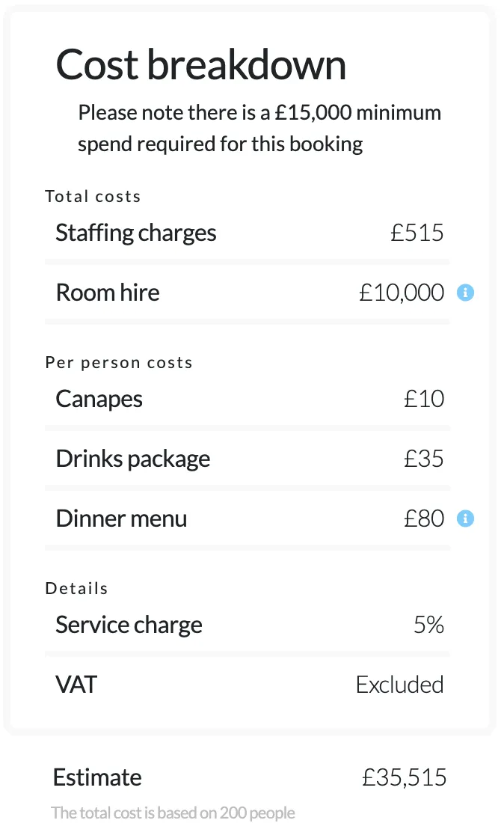The width and height of the screenshot is (504, 835).
Task: Collapse the Details section
Action: click(76, 588)
